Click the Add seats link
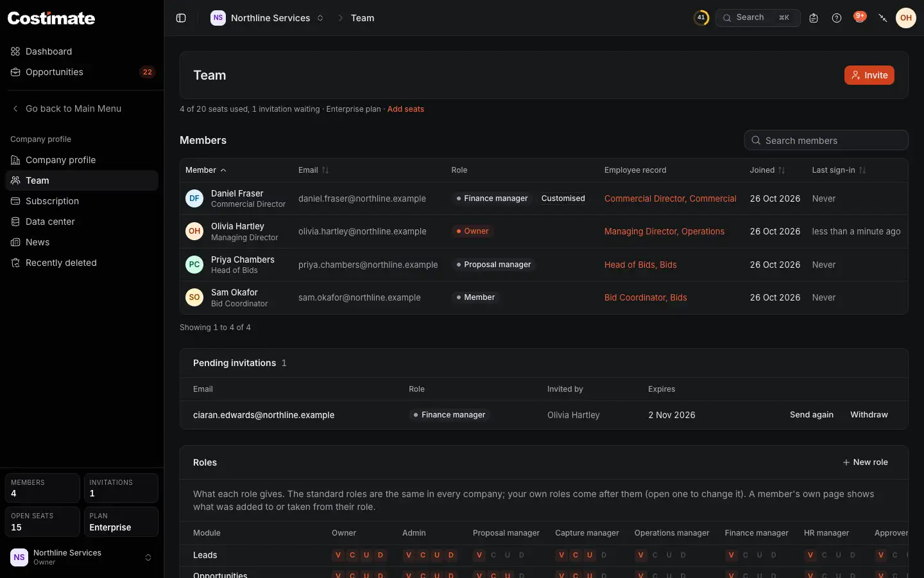 [x=406, y=109]
